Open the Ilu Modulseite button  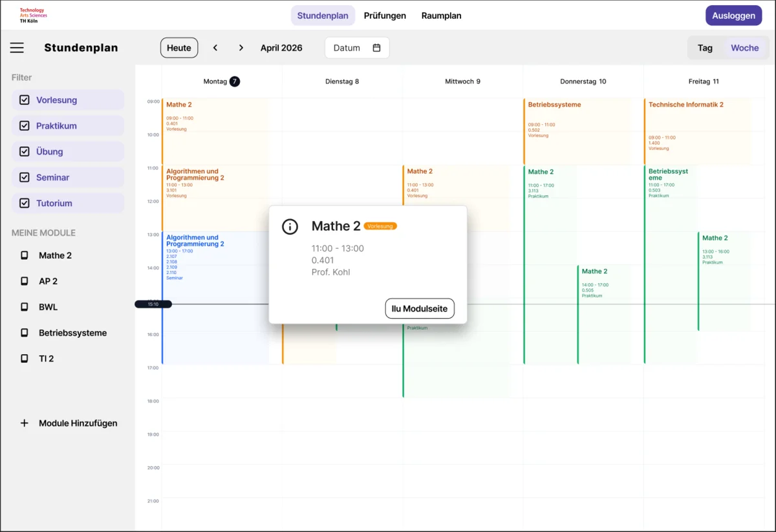point(420,309)
